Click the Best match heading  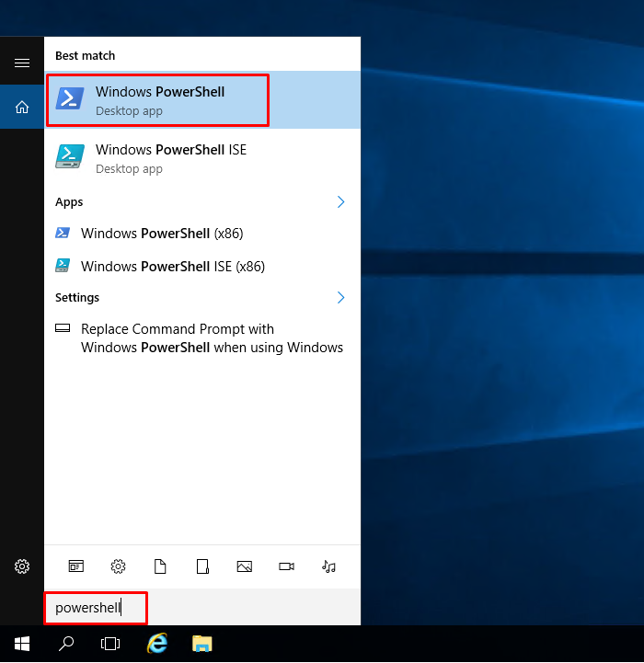pyautogui.click(x=85, y=56)
